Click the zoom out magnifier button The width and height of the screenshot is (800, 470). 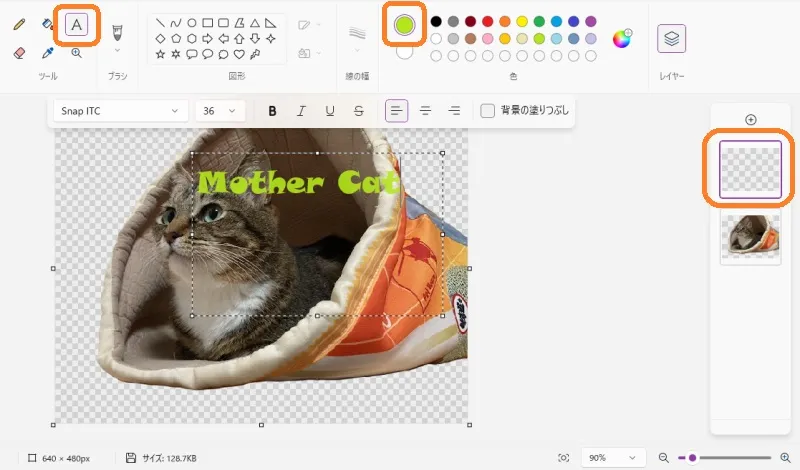(x=663, y=458)
